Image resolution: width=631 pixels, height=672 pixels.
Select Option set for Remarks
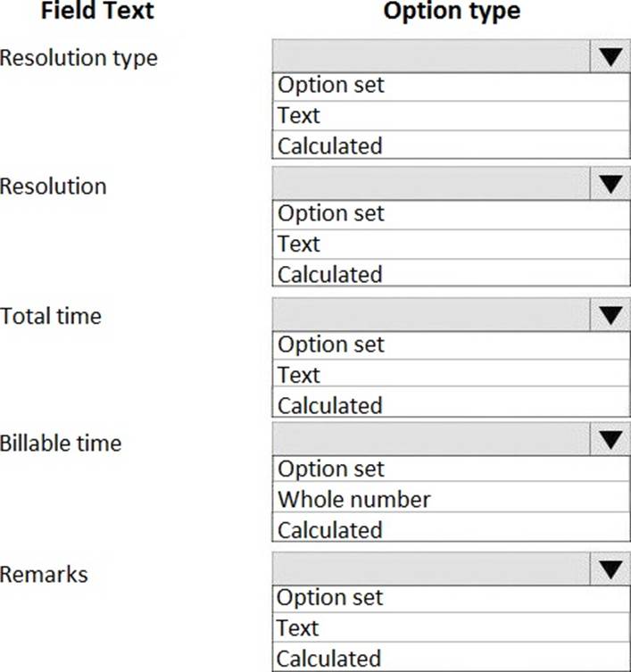[451, 598]
